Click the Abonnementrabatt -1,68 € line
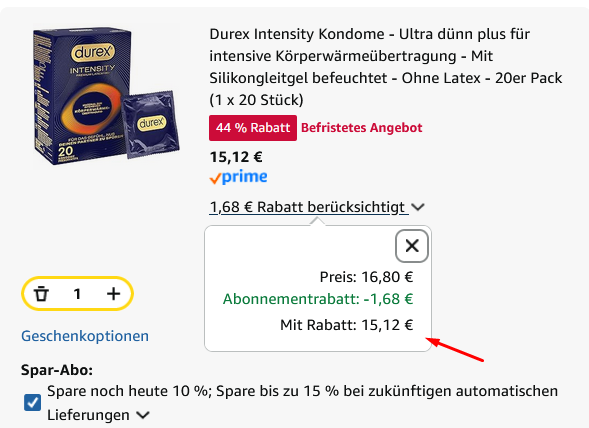This screenshot has height=428, width=589. pos(318,299)
